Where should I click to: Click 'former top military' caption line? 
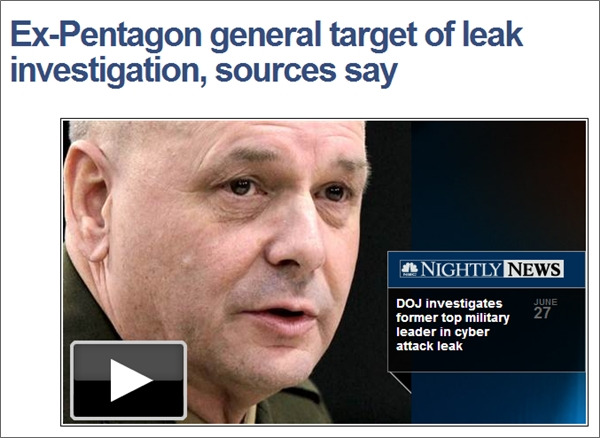point(453,318)
